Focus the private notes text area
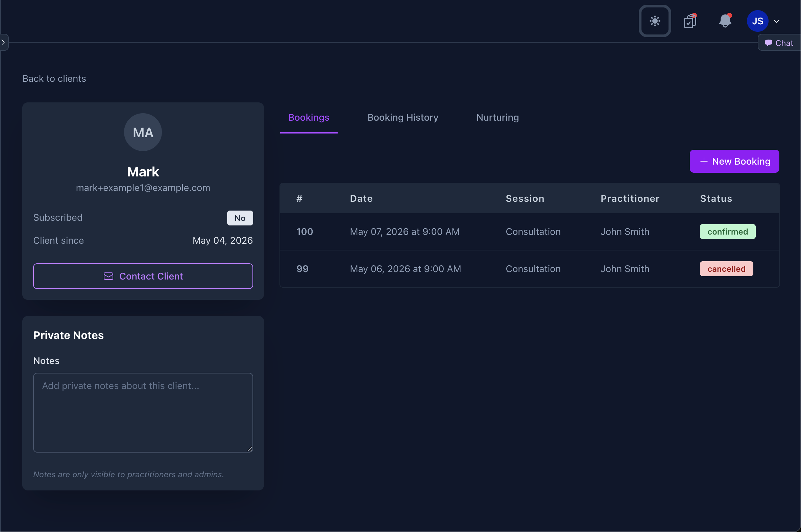The width and height of the screenshot is (801, 532). click(143, 413)
